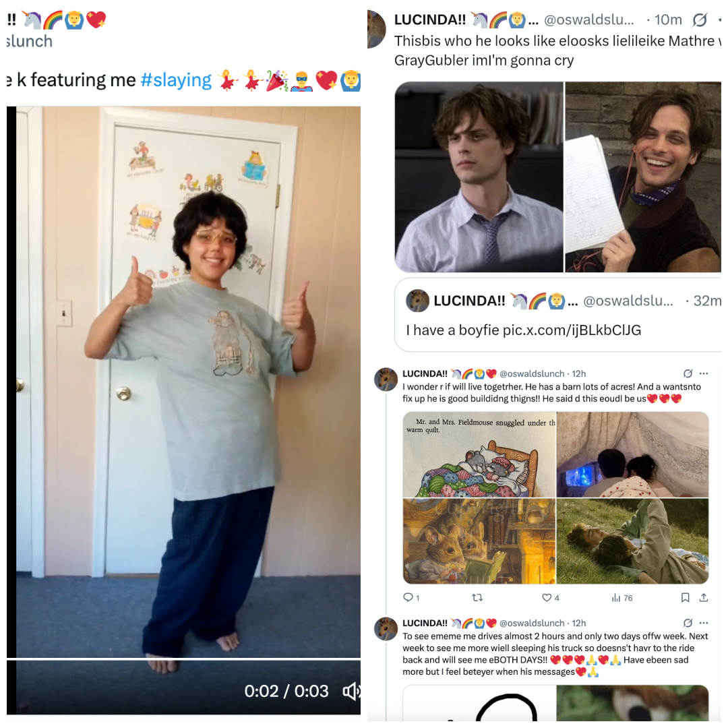Bookmark the barn tweet
This screenshot has width=728, height=728.
pyautogui.click(x=685, y=597)
